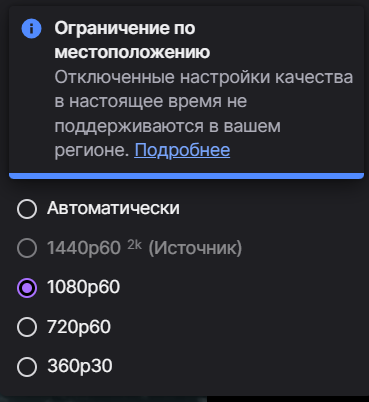Click the "поддерживаются в вашем" line of the notice
The height and width of the screenshot is (402, 369).
tap(167, 126)
